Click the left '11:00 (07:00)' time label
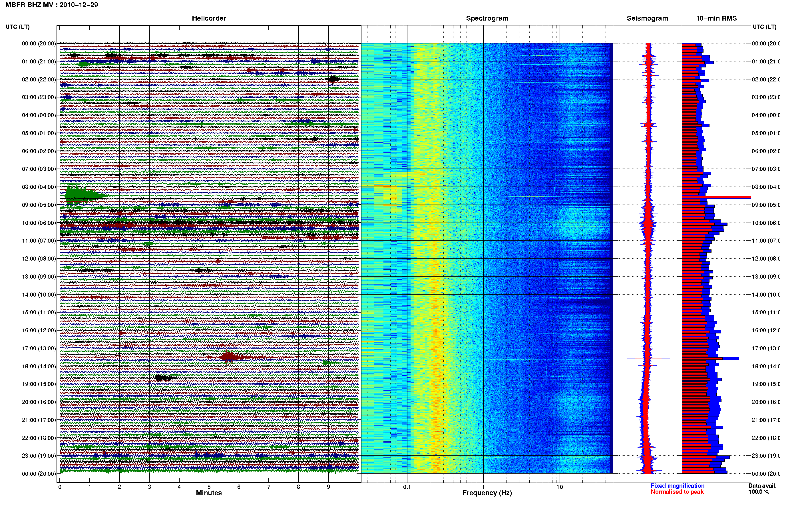812x508 pixels. pyautogui.click(x=39, y=241)
